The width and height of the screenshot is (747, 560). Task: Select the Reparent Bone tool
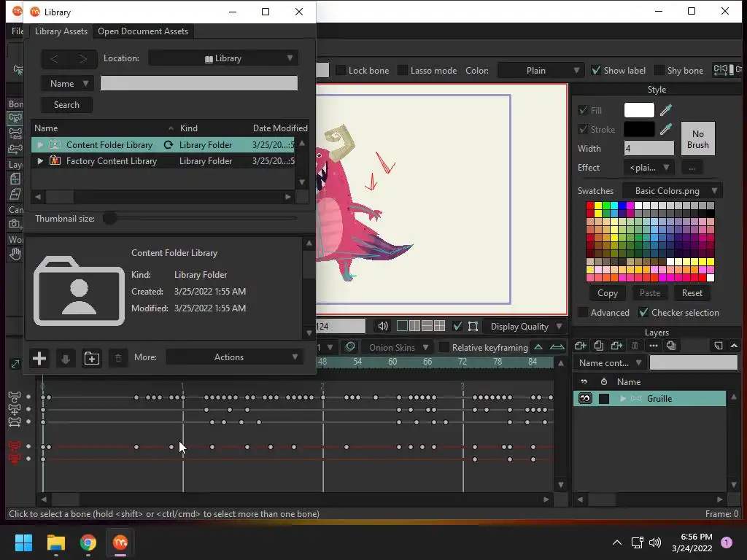[x=15, y=149]
